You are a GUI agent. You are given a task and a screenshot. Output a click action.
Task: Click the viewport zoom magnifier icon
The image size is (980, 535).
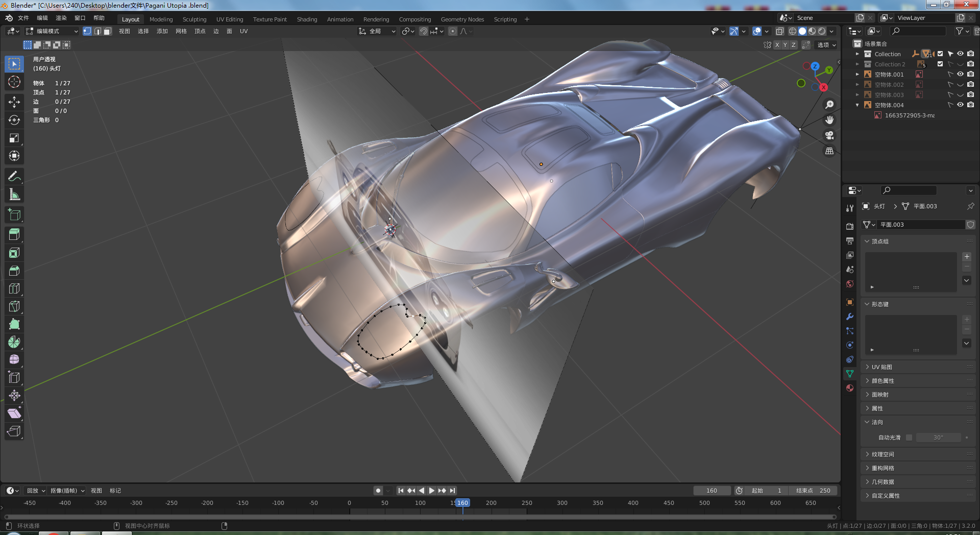click(x=829, y=105)
